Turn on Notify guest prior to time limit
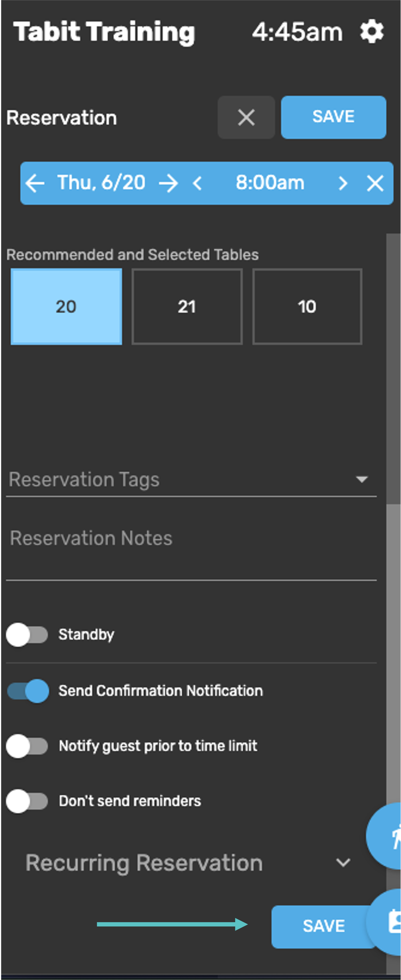Viewport: 401px width, 980px height. coord(27,746)
